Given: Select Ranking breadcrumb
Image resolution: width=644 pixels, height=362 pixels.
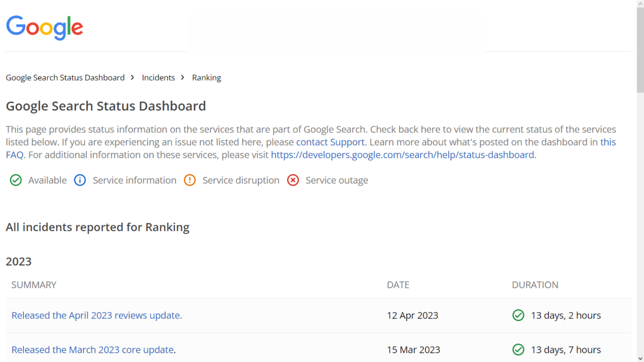Looking at the screenshot, I should pos(206,78).
